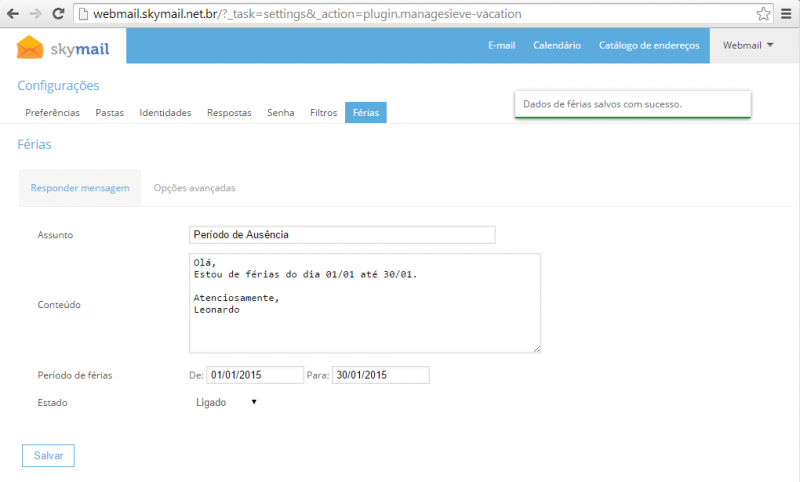The width and height of the screenshot is (800, 482).
Task: Click the Assunto label
Action: [55, 235]
